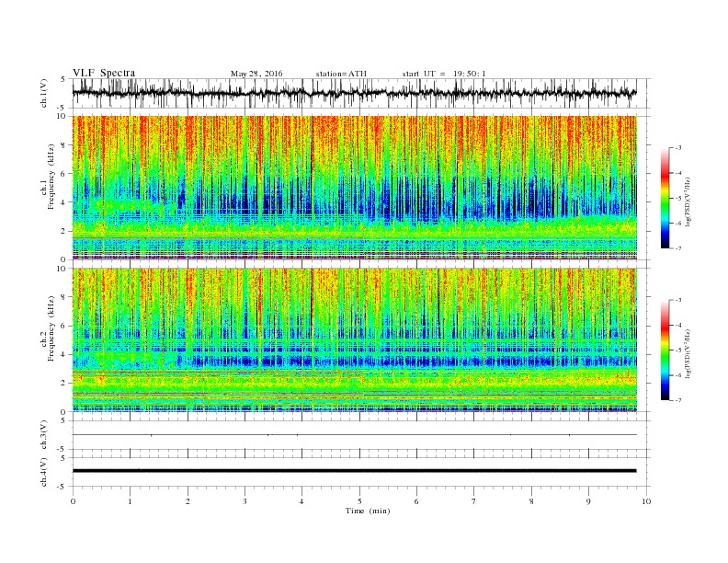Image resolution: width=728 pixels, height=563 pixels.
Task: Click the "station=ATH" header label
Action: click(341, 74)
